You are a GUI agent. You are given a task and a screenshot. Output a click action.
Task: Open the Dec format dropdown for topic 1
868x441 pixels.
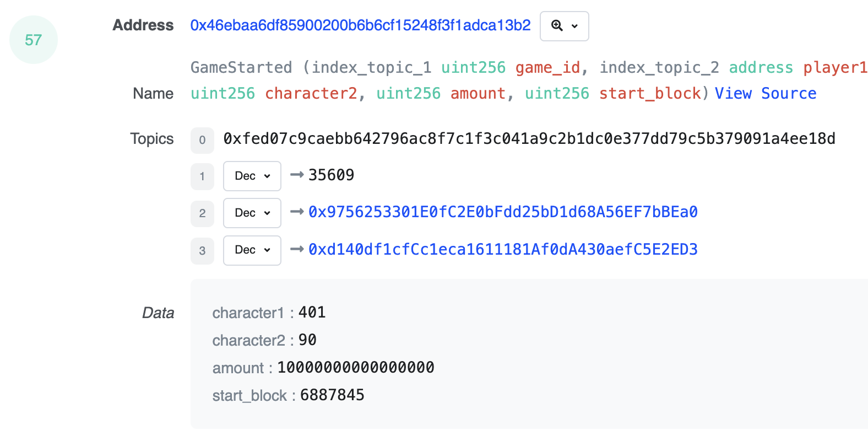252,176
